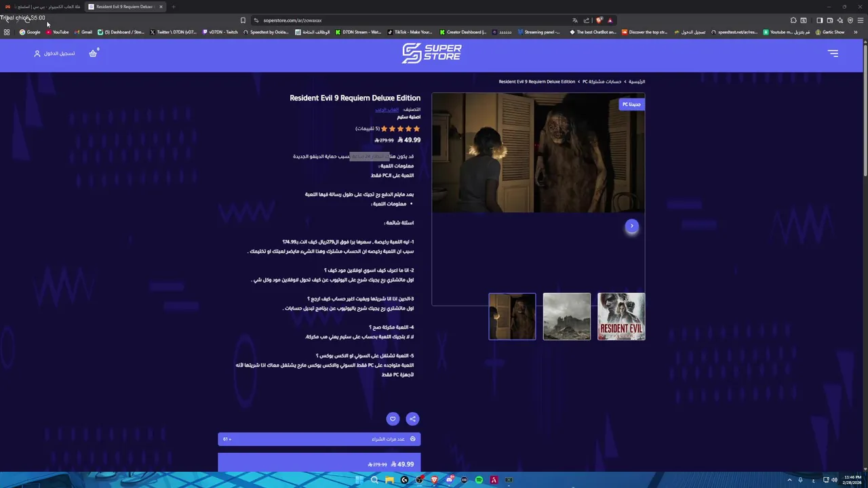Open the Creator Dashboard bookmark
The image size is (868, 488).
(463, 32)
